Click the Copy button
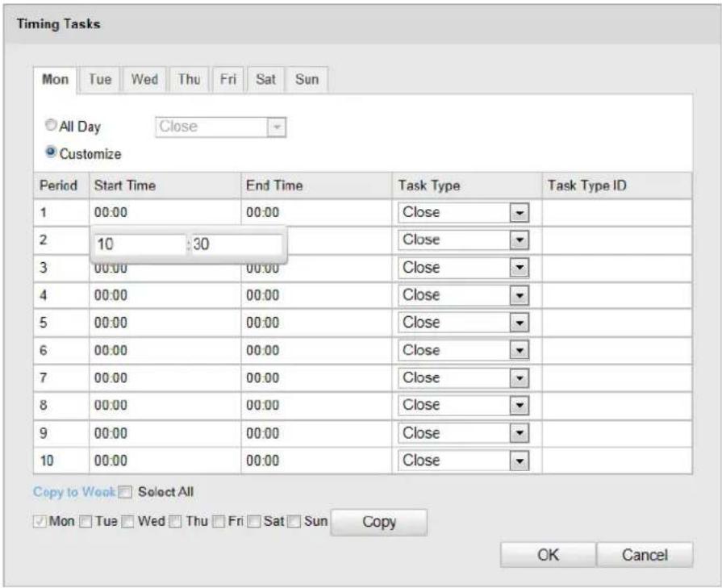The width and height of the screenshot is (722, 588). 379,522
